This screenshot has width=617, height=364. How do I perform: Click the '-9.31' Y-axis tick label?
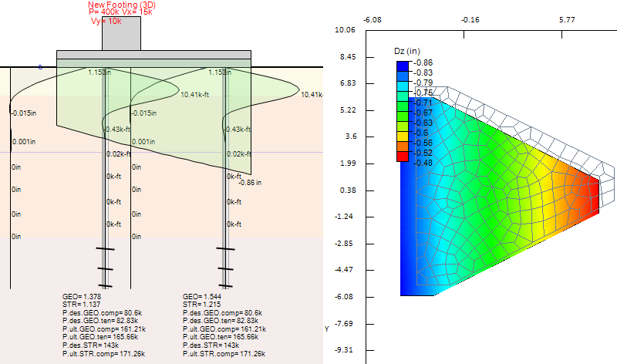click(344, 350)
